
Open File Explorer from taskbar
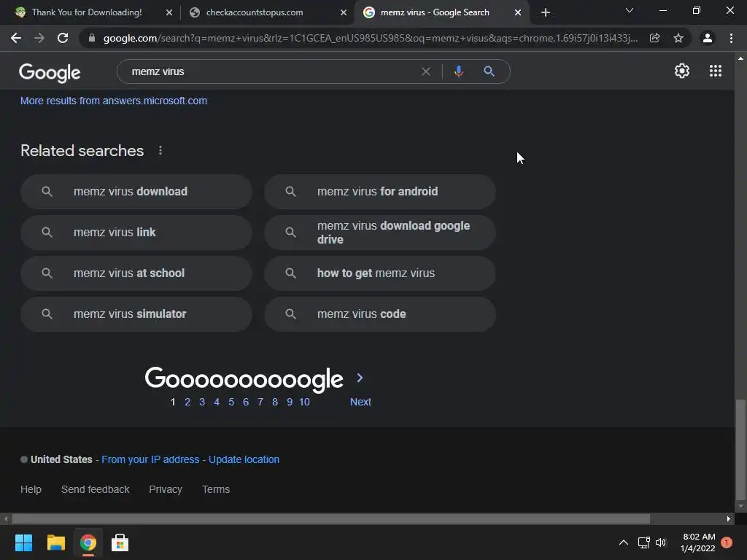click(55, 542)
